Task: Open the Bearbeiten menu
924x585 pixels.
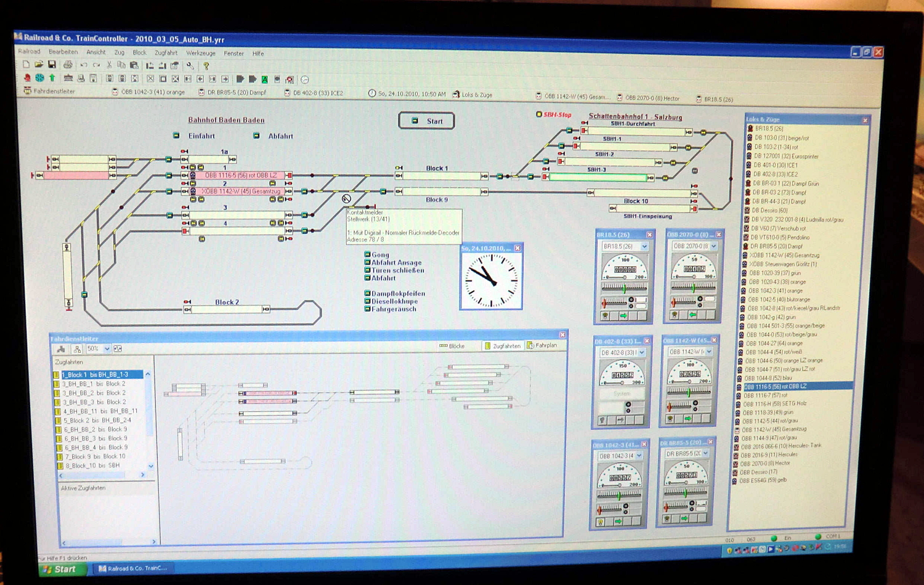Action: [63, 52]
